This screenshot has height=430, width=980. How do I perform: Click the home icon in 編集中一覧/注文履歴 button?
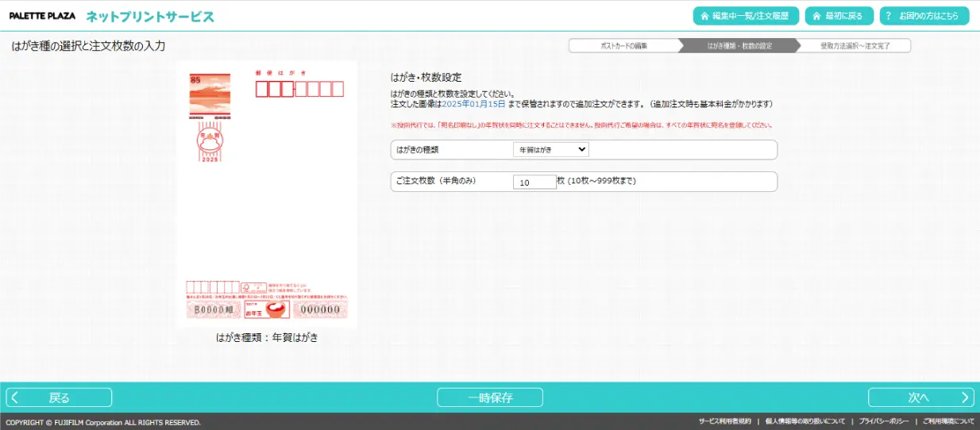tap(705, 16)
